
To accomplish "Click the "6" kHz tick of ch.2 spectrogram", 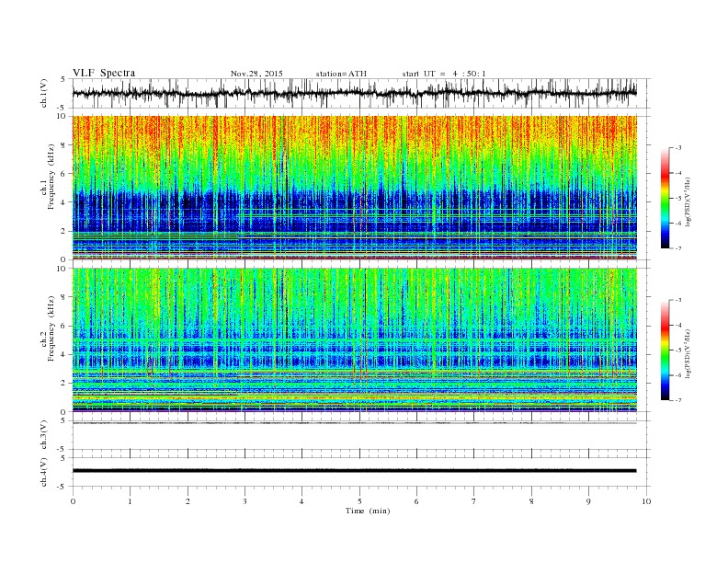I will (64, 326).
